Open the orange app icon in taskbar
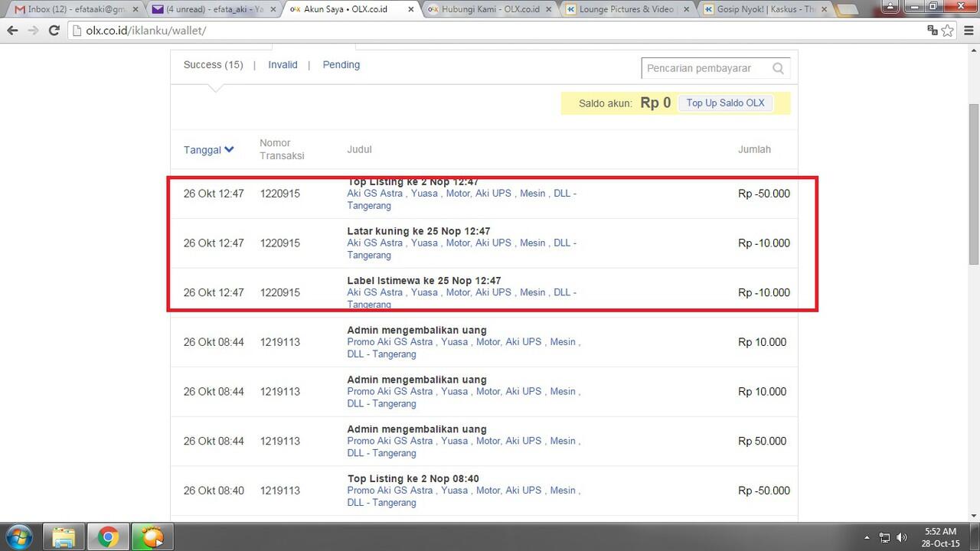This screenshot has width=980, height=551. [x=152, y=537]
